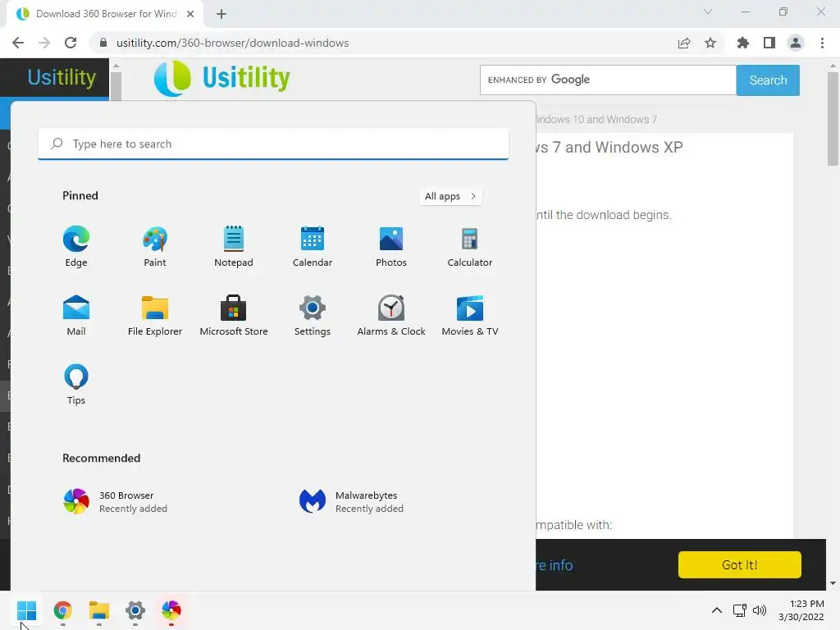This screenshot has width=840, height=630.
Task: Launch Paint from pinned apps
Action: click(x=155, y=246)
